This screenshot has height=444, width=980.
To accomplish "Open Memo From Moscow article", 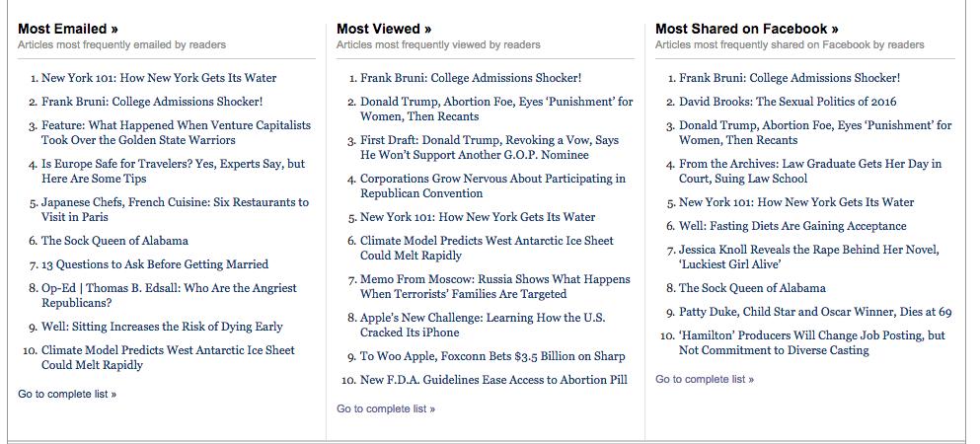I will (494, 287).
